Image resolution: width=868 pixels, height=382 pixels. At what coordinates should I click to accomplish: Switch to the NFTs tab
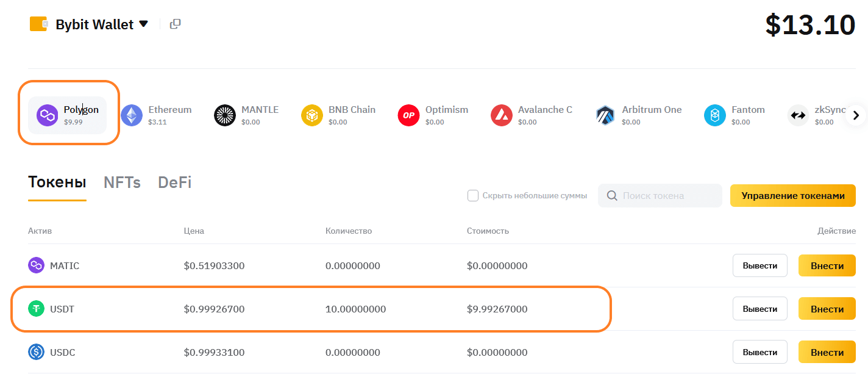pos(122,182)
